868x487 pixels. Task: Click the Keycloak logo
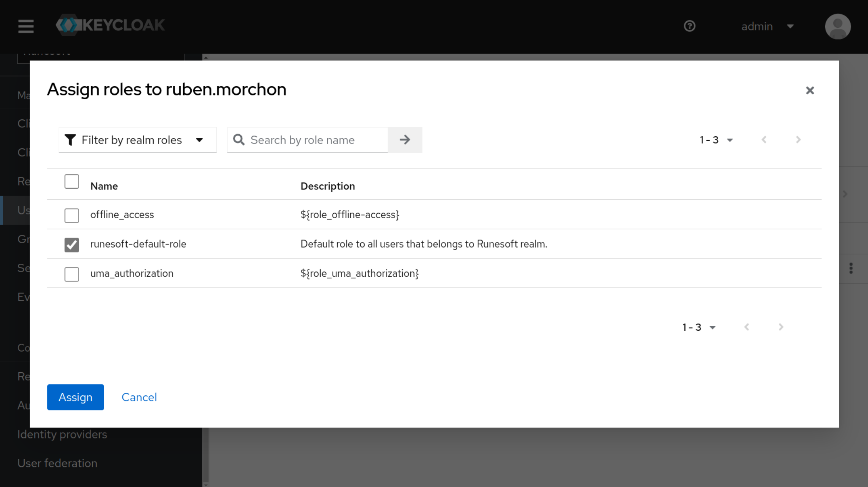(x=110, y=25)
